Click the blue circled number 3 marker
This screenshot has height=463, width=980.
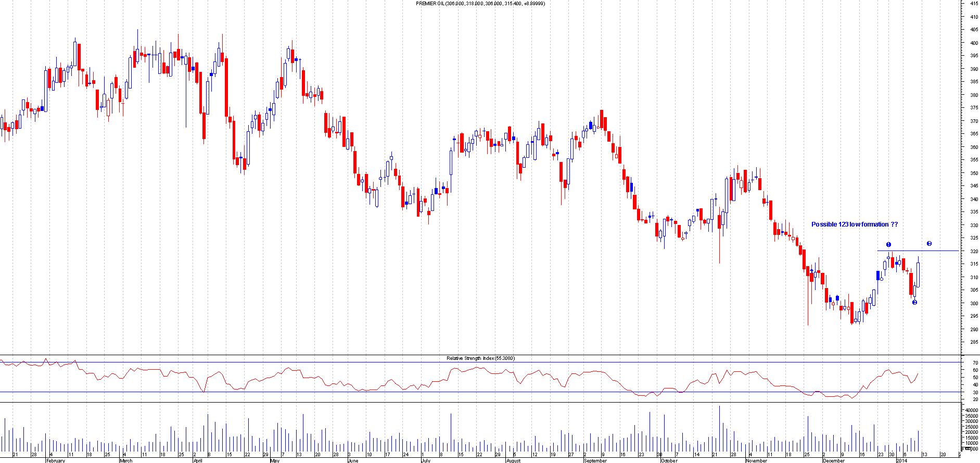click(x=929, y=244)
